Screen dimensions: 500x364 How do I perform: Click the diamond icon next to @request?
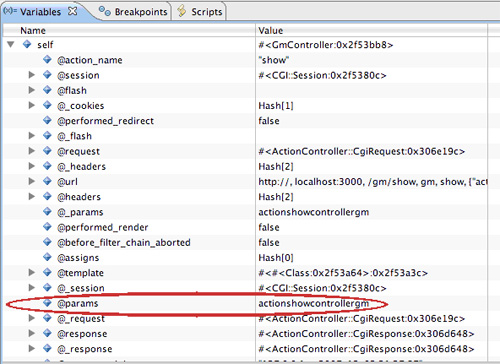click(x=47, y=151)
